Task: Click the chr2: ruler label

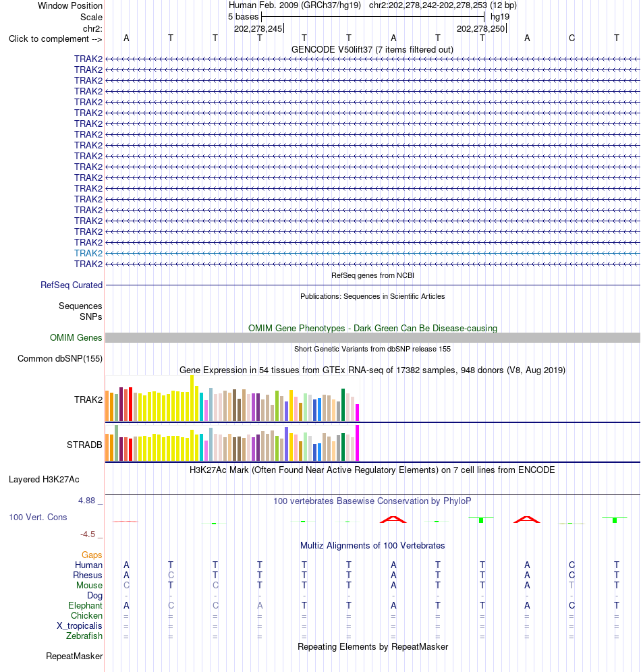Action: coord(92,29)
